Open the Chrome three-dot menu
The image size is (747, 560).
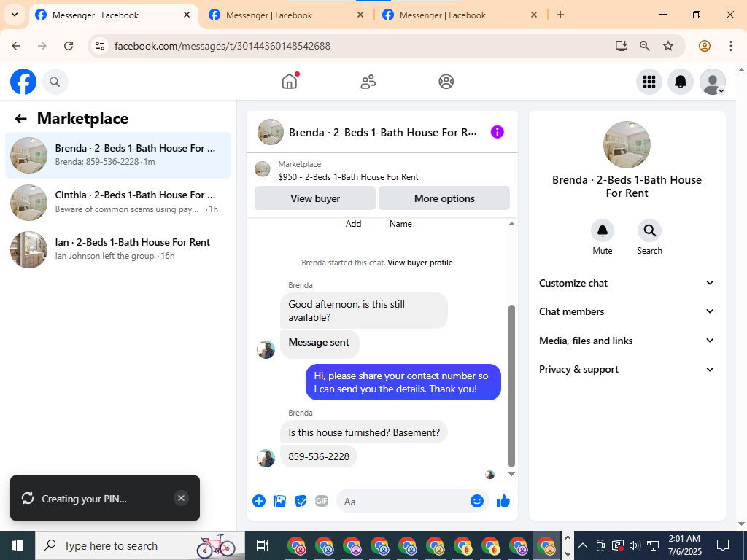pos(731,46)
